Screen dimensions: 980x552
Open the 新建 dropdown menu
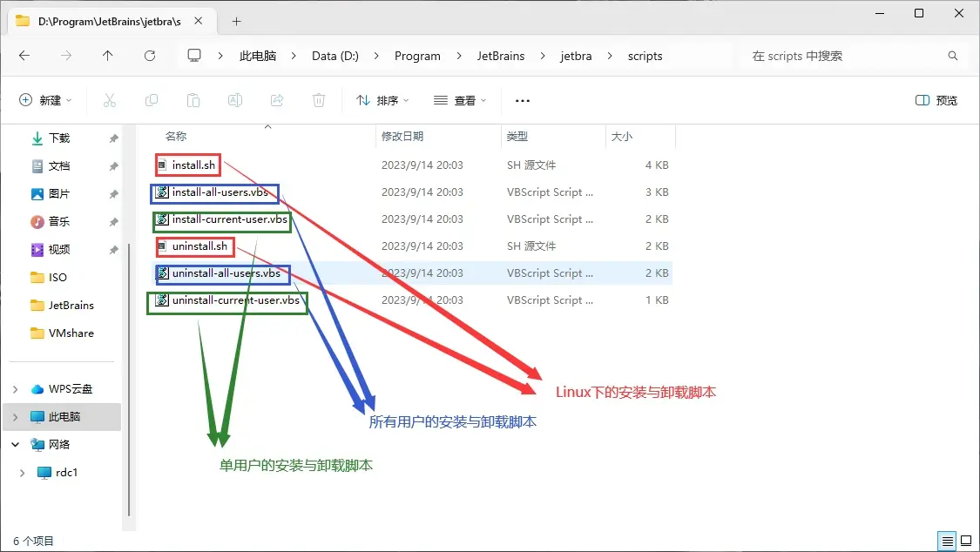pyautogui.click(x=45, y=100)
